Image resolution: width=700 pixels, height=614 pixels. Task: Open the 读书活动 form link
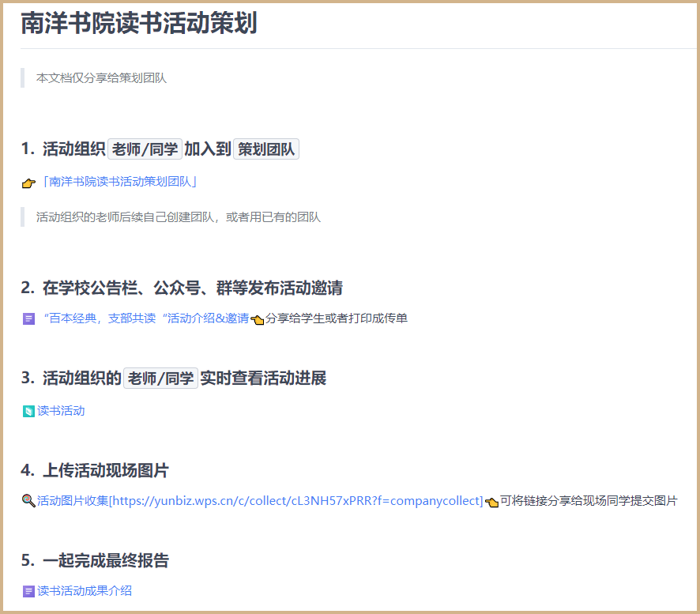[61, 411]
